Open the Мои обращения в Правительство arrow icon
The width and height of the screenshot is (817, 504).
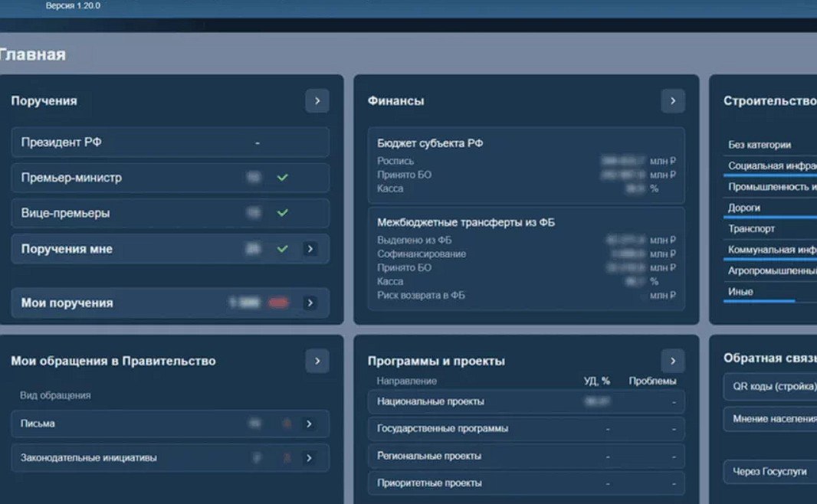[317, 360]
